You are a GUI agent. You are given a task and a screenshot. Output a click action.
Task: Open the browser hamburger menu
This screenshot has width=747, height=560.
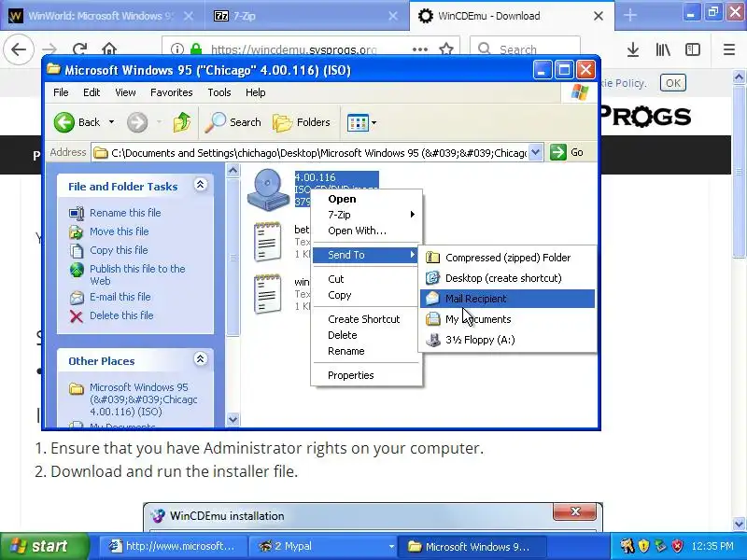(729, 49)
